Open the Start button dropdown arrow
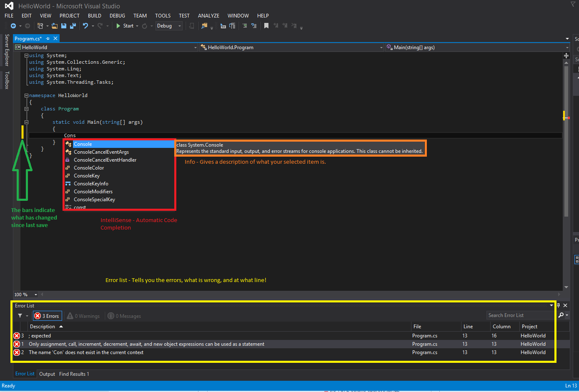 coord(137,26)
